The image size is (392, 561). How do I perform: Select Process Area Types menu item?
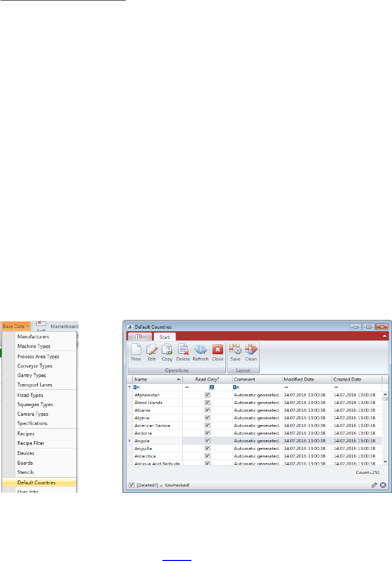[38, 357]
